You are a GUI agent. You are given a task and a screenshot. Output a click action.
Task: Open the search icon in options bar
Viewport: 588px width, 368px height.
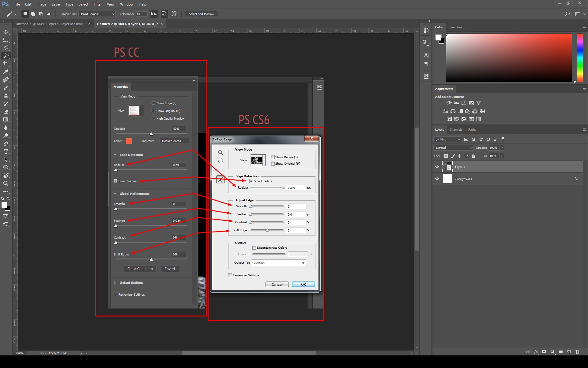coord(567,14)
